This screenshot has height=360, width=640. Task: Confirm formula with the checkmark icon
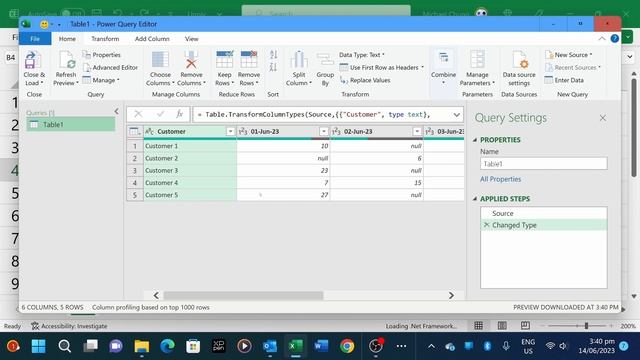click(160, 114)
